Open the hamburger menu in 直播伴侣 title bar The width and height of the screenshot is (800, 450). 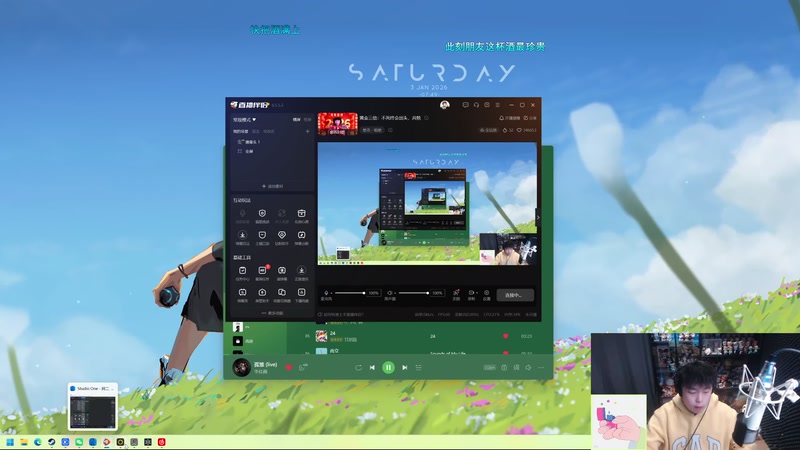point(497,105)
